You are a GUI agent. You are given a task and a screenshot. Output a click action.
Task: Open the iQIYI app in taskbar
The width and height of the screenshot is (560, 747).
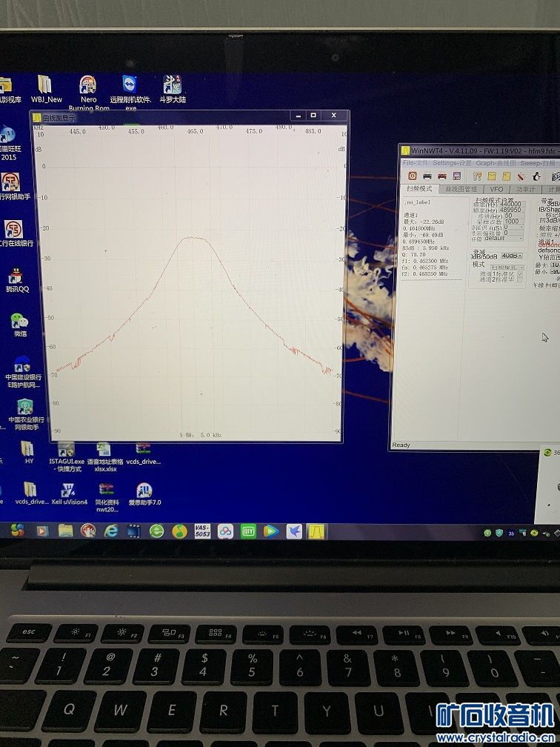click(248, 531)
